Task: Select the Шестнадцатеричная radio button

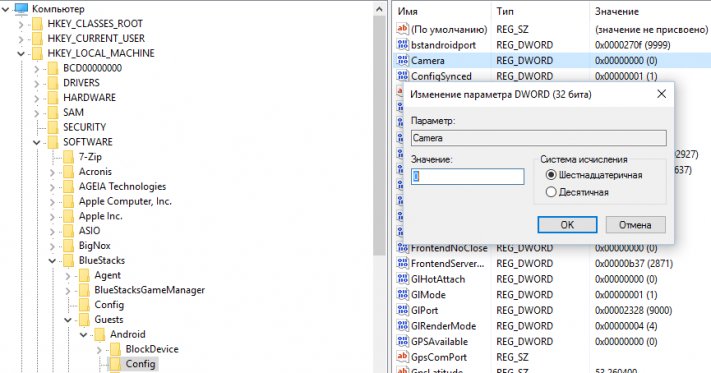Action: coord(551,175)
